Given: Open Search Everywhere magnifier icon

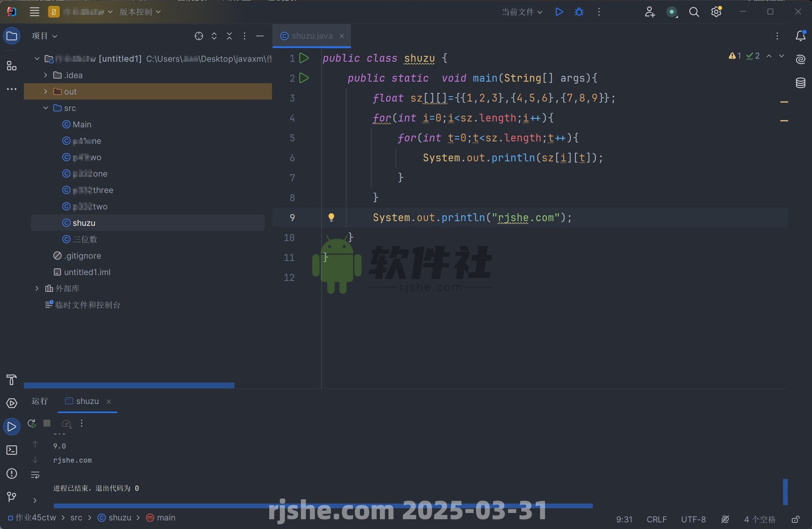Looking at the screenshot, I should click(694, 12).
